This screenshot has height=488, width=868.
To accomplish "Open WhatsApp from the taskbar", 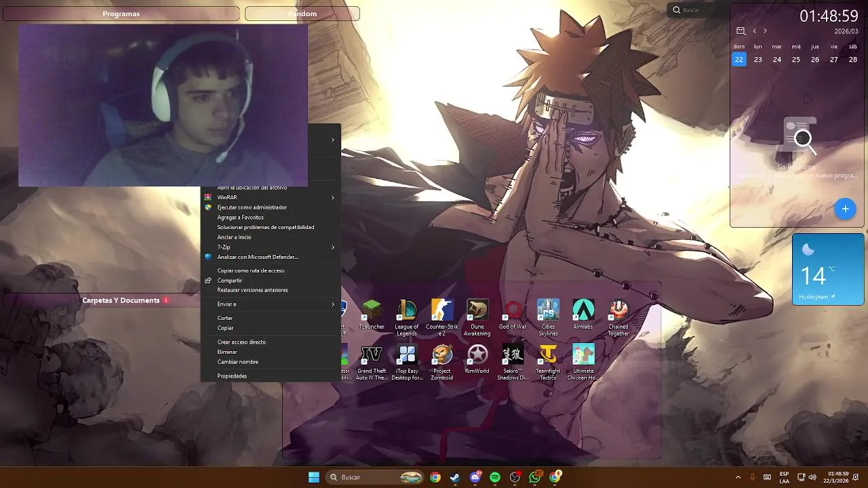I will (535, 477).
